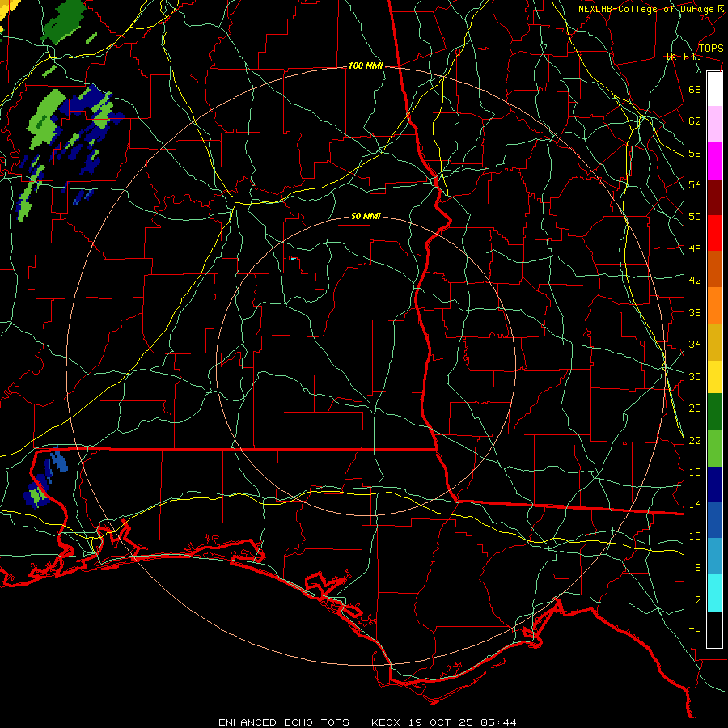Click the legend value '18'
The width and height of the screenshot is (728, 728).
tap(695, 472)
